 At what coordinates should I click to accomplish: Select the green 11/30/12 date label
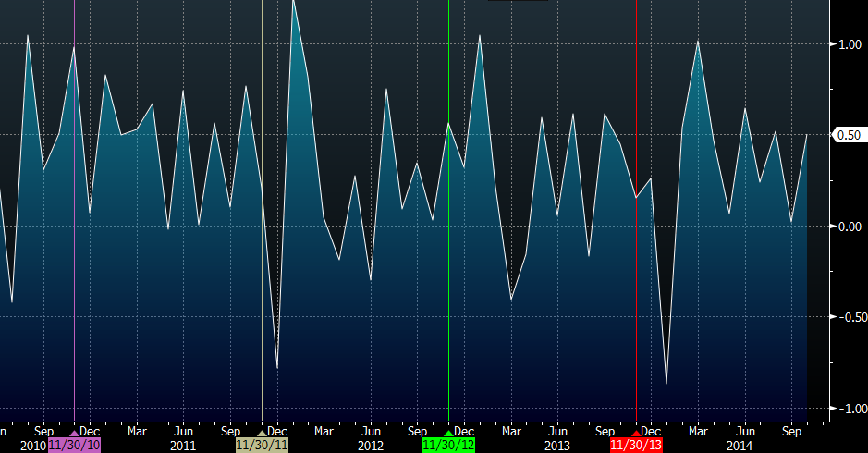[x=448, y=445]
